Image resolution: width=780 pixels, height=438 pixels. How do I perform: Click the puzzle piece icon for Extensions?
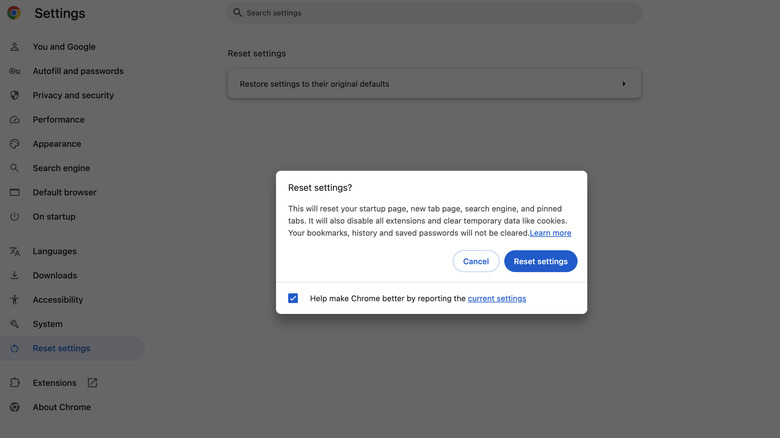[x=14, y=383]
